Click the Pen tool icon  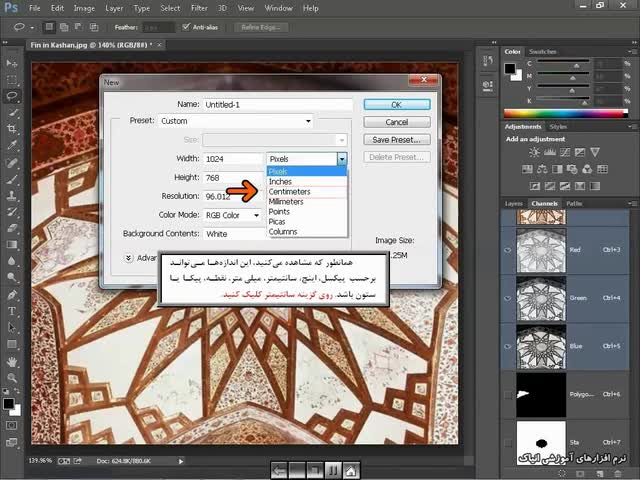(12, 295)
